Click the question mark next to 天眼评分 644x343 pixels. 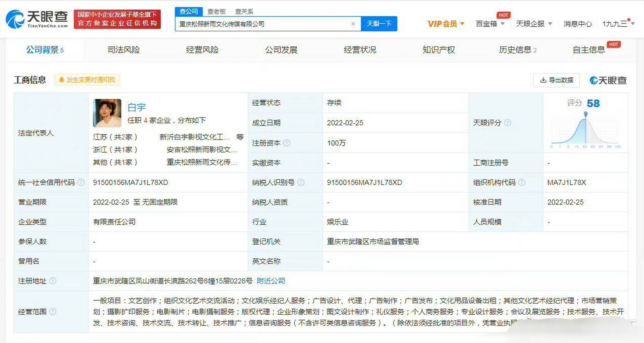[x=508, y=123]
